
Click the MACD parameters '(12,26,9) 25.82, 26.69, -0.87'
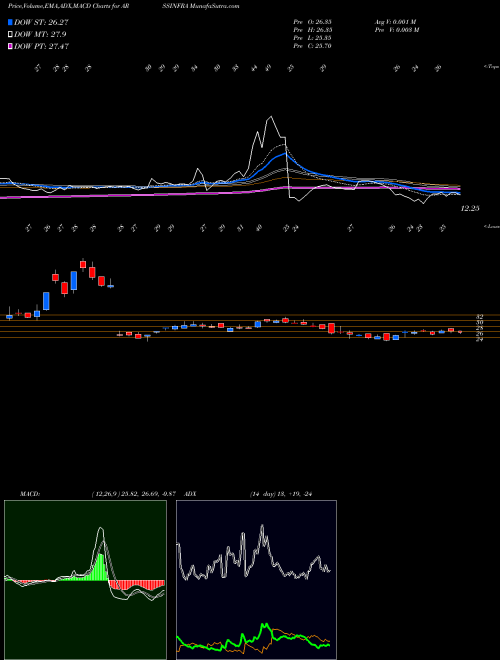coord(133,494)
